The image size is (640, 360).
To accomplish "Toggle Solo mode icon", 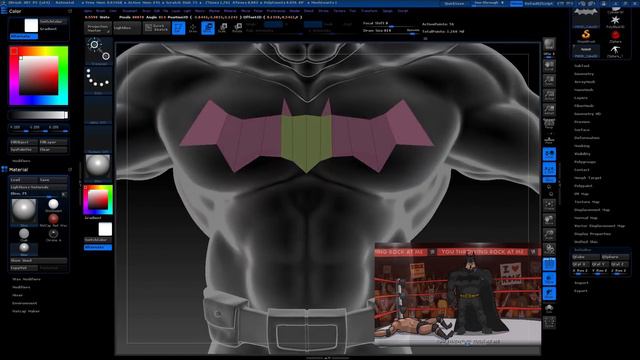I will coord(549,309).
